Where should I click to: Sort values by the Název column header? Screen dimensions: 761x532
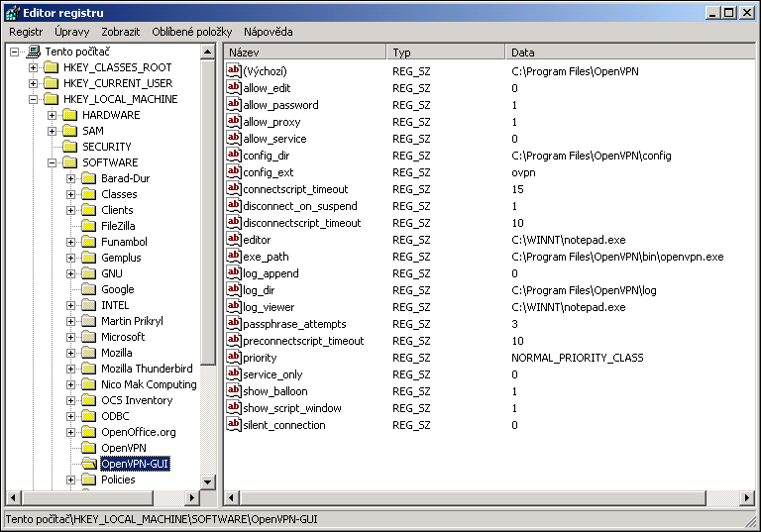coord(305,52)
